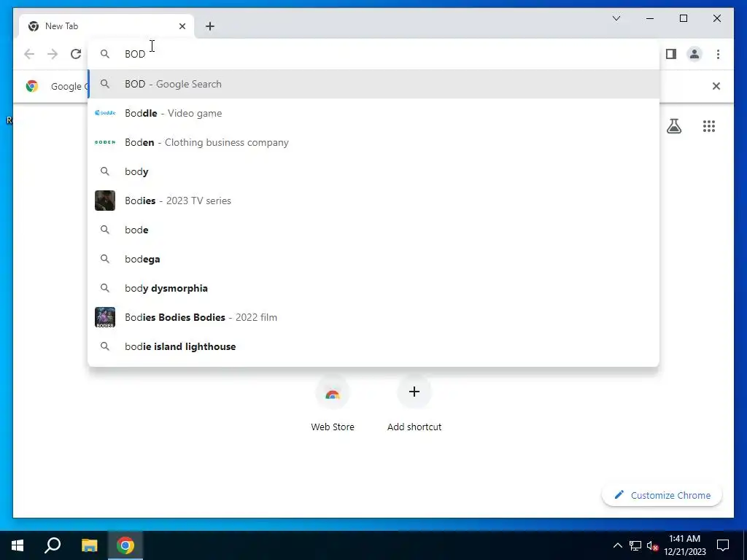Click the Chrome taskbar icon
This screenshot has width=747, height=560.
click(x=125, y=545)
